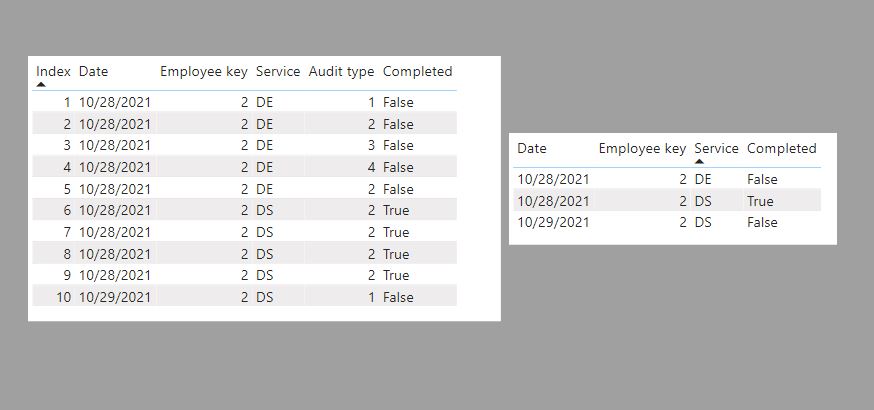Click right table's Employee key in 10/29/2021 row
Viewport: 874px width, 410px height.
pos(683,222)
